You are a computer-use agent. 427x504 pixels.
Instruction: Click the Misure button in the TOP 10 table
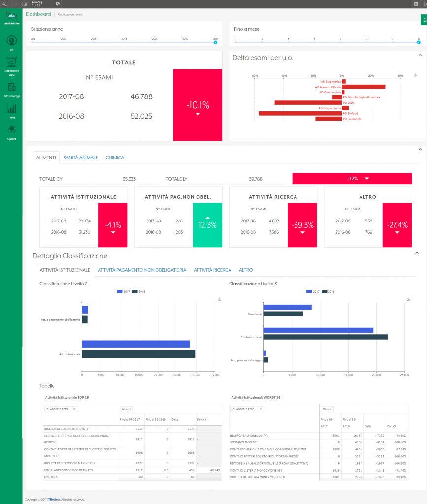pyautogui.click(x=127, y=409)
